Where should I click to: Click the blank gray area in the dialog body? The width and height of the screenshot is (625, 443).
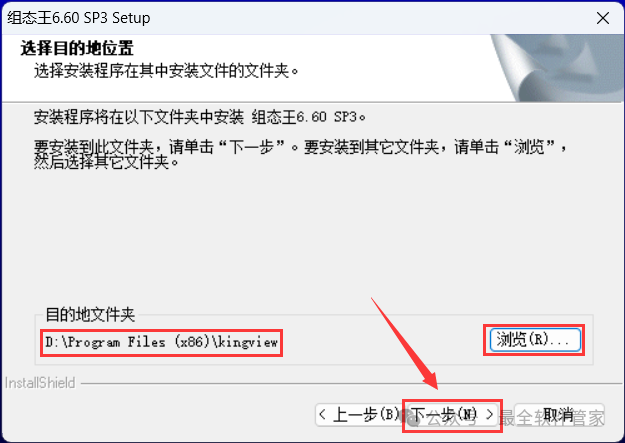point(311,239)
